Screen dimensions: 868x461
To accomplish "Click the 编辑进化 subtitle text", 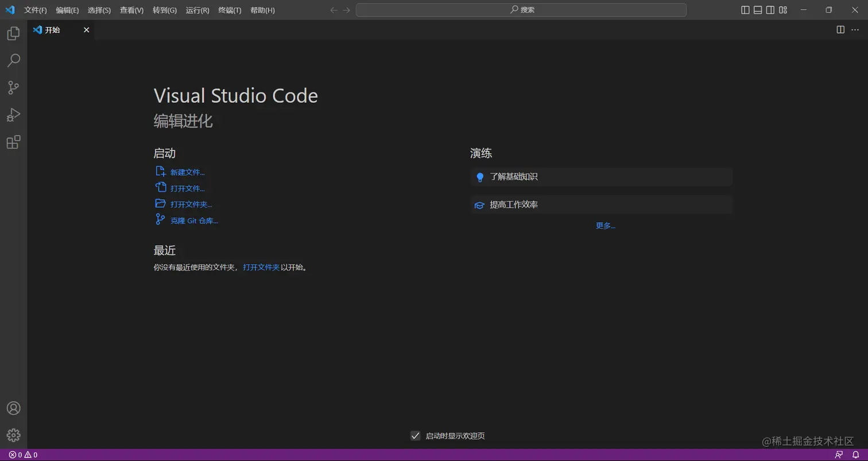I will click(x=183, y=121).
